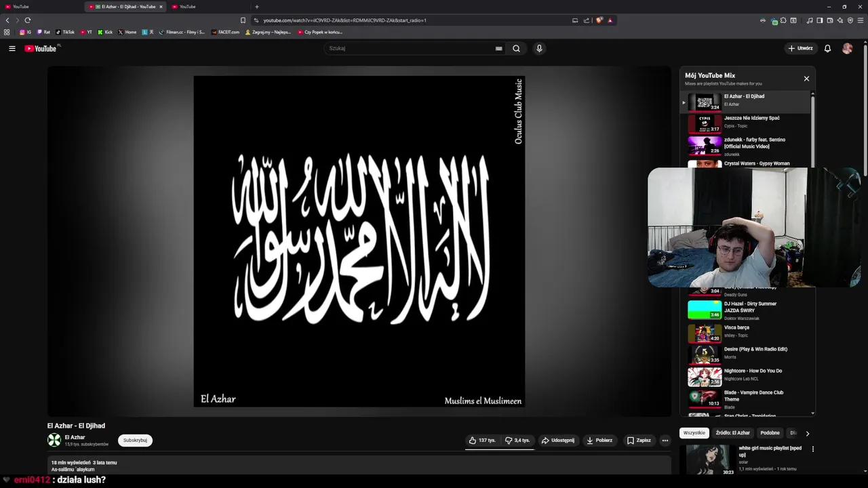The width and height of the screenshot is (868, 488).
Task: Click the Brave Rewards triangle icon
Action: pyautogui.click(x=610, y=20)
